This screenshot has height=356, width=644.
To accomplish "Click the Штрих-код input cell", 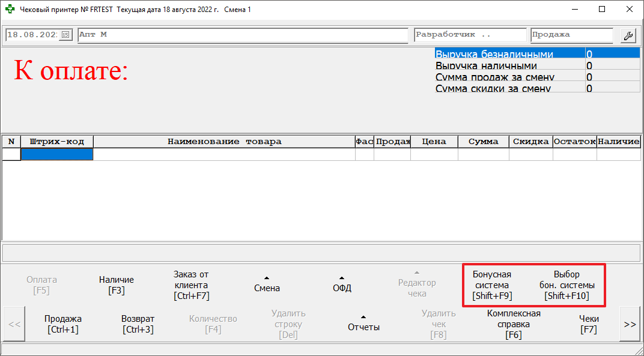I will (x=57, y=154).
